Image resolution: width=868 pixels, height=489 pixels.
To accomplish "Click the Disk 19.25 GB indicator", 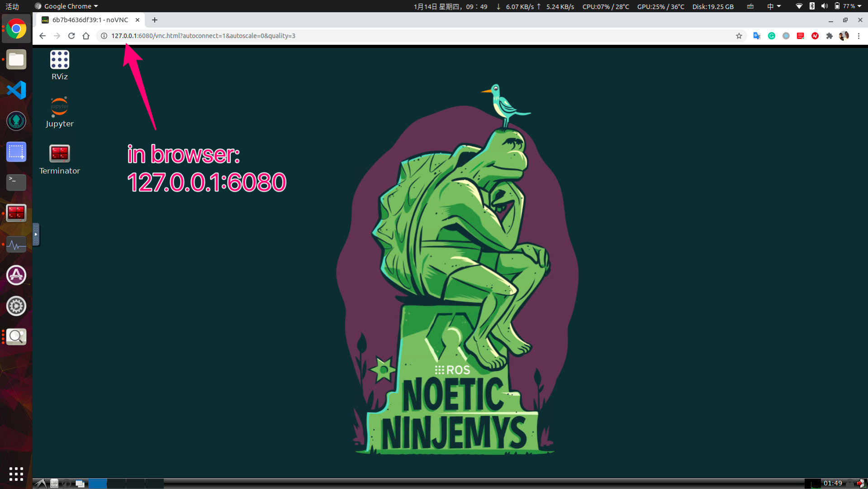I will [713, 6].
